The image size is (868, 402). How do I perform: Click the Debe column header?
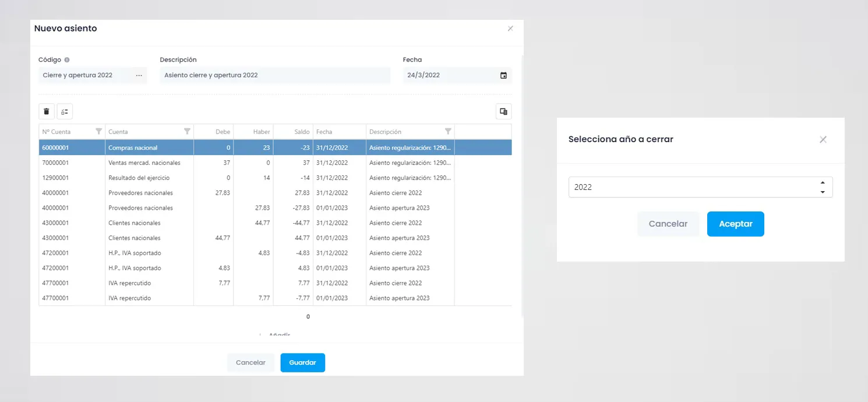click(x=213, y=132)
